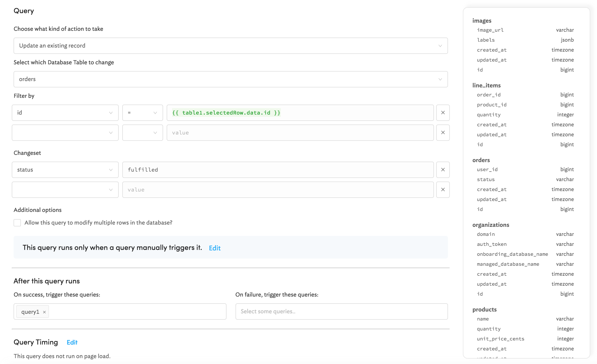Click the selectedRow id filter value field

coord(300,113)
